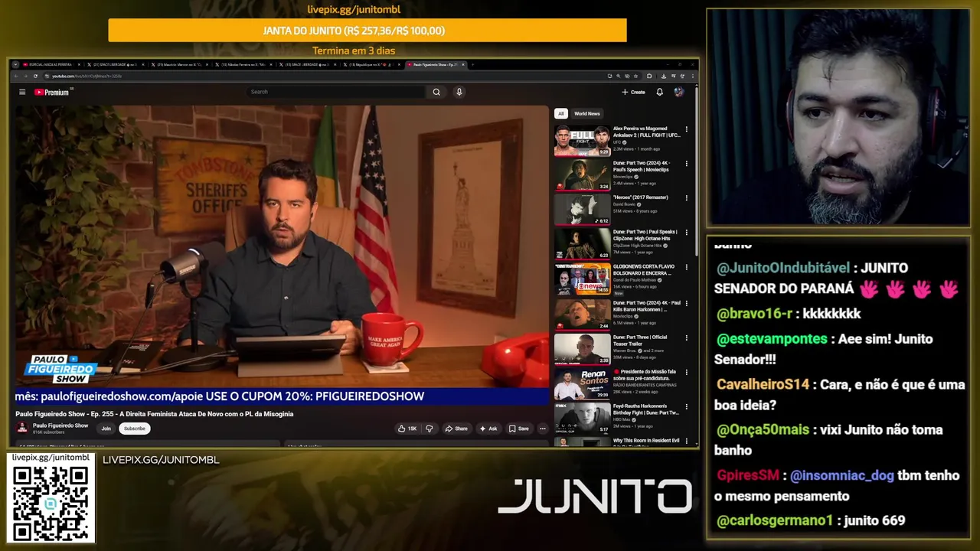Open options menu for Heroes Remaster video
The height and width of the screenshot is (551, 980).
point(686,197)
